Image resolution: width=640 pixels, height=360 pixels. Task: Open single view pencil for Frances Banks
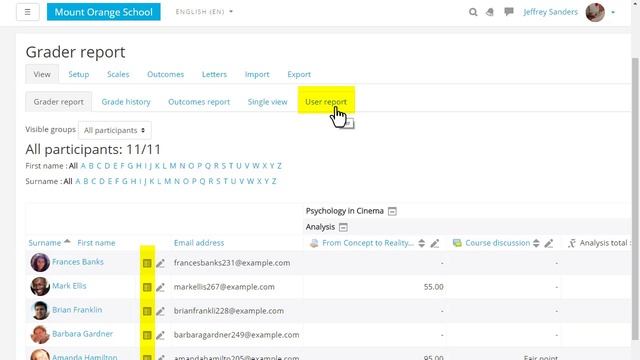tap(160, 263)
